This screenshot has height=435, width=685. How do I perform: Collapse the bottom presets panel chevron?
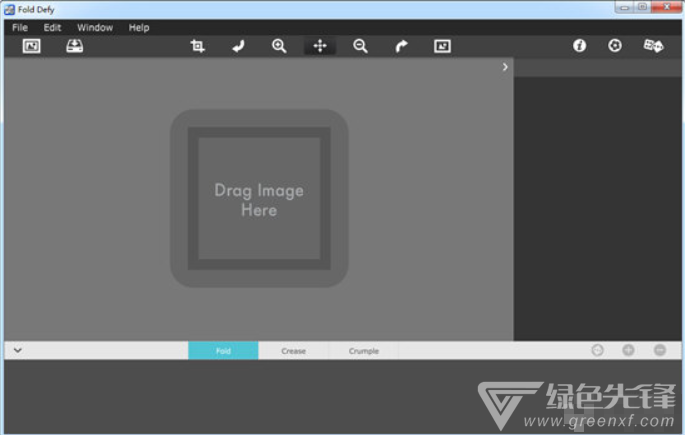18,350
